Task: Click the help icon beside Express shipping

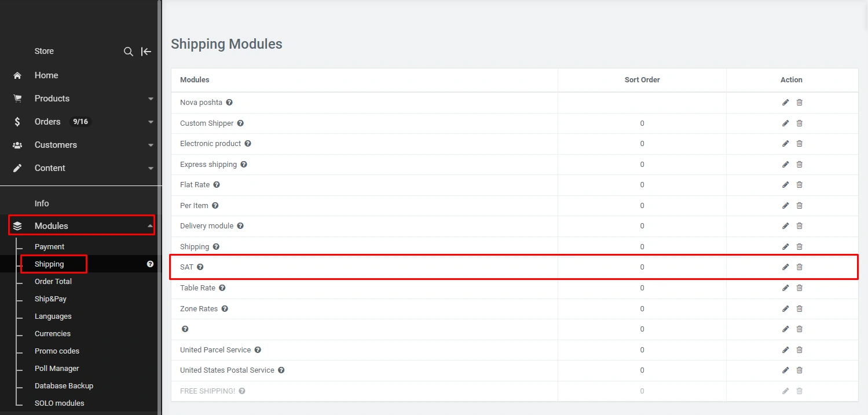Action: [x=244, y=165]
